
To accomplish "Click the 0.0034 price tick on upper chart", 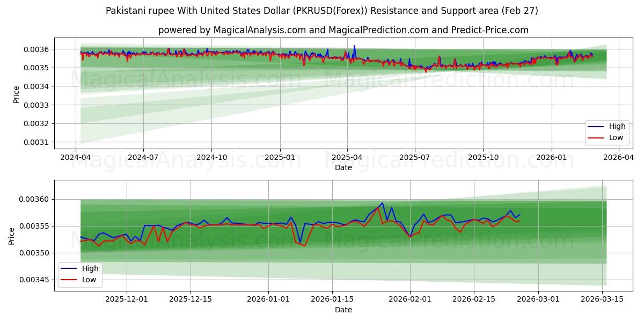I will (36, 86).
